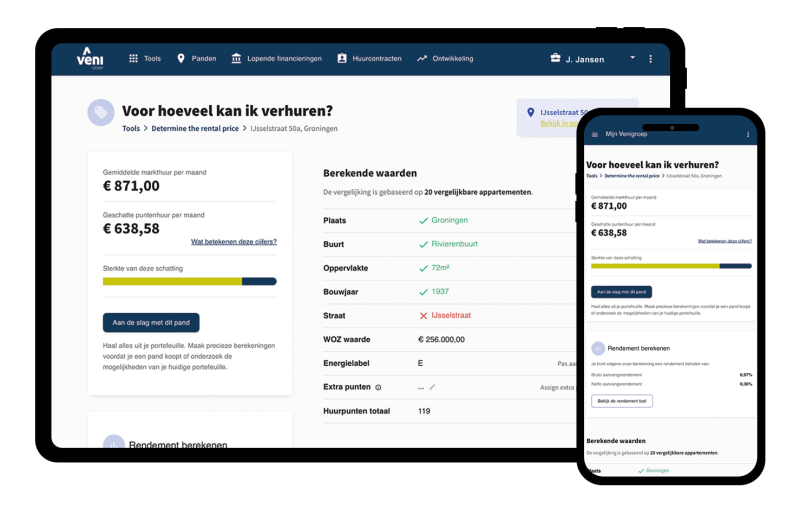800x515 pixels.
Task: Click the price tag icon beside page title
Action: tap(101, 113)
